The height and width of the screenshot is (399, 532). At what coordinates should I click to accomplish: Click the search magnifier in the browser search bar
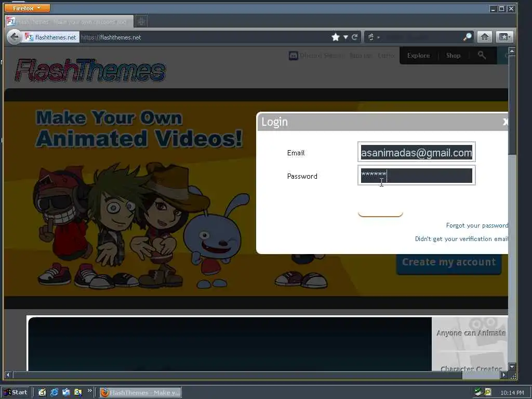468,37
